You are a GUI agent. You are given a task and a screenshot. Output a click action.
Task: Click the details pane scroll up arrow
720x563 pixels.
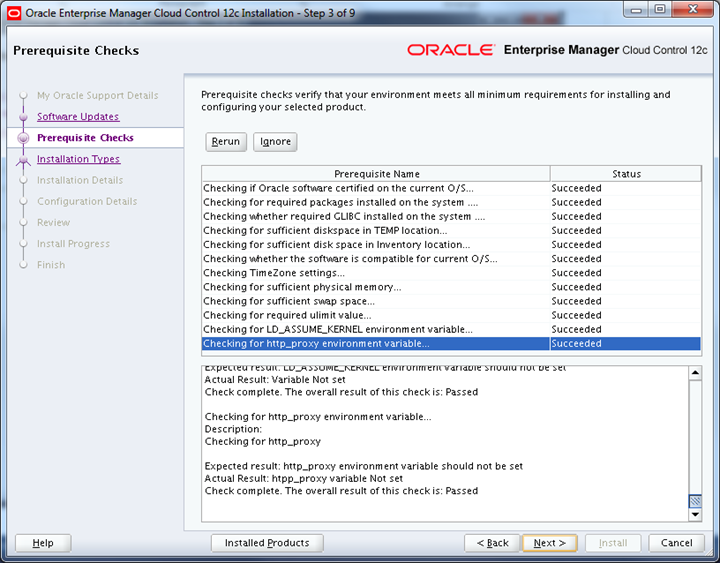click(695, 373)
